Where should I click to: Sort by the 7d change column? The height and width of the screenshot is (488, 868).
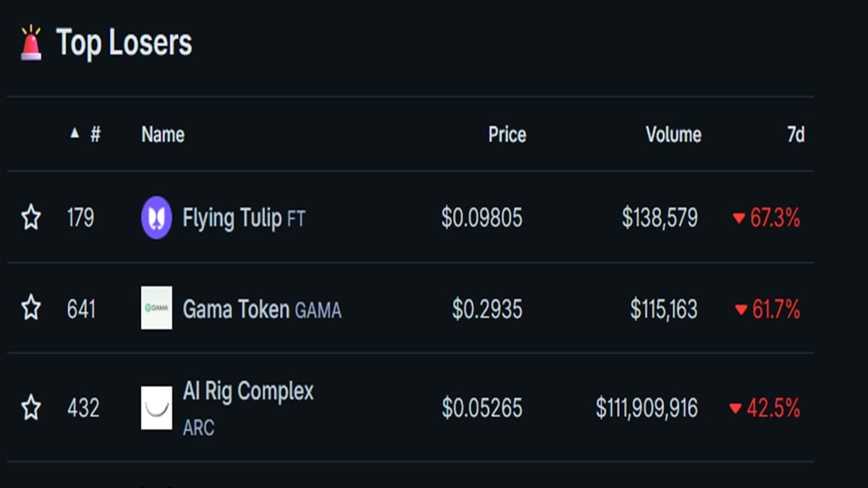tap(795, 134)
